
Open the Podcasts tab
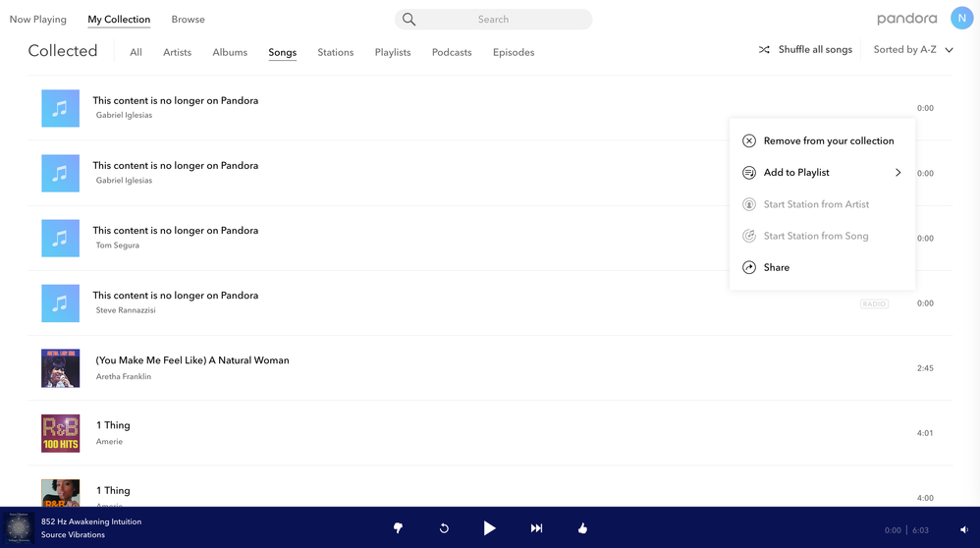[x=452, y=52]
